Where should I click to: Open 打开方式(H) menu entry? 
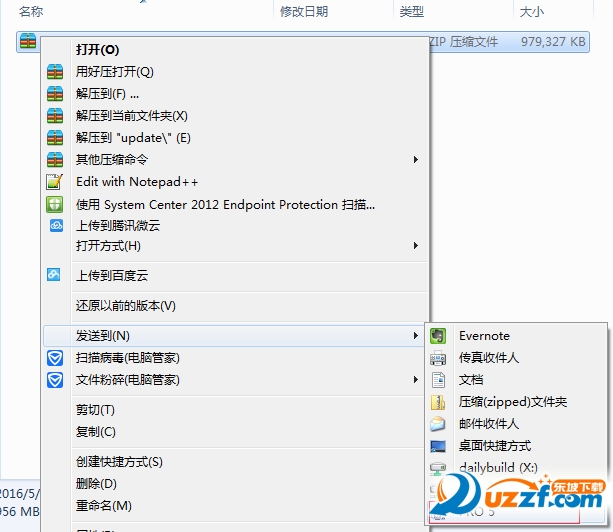point(235,246)
